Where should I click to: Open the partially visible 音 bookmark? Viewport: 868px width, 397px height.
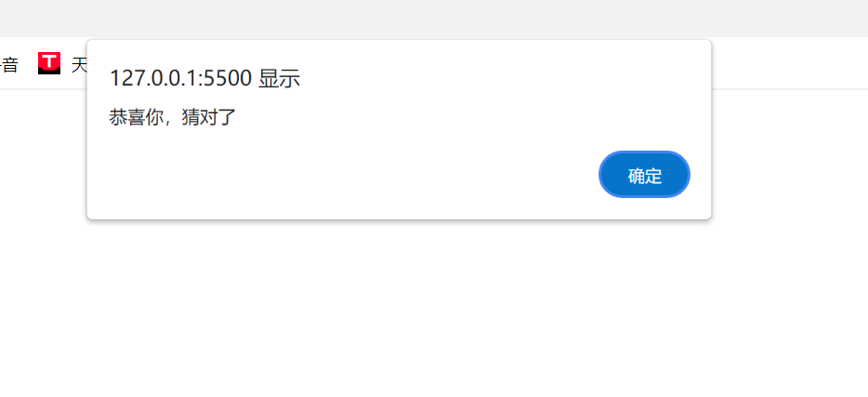9,65
